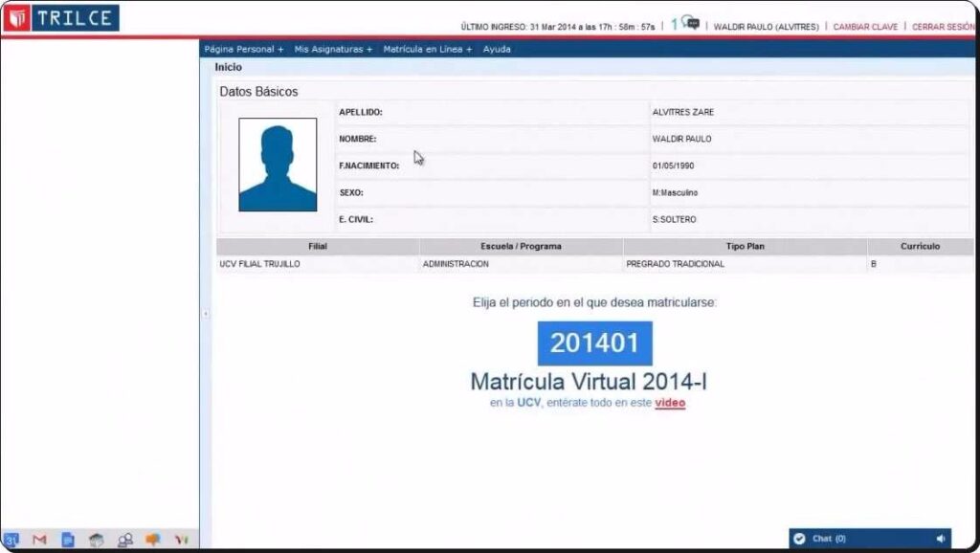Image resolution: width=980 pixels, height=553 pixels.
Task: Open Gmail from the taskbar
Action: tap(39, 540)
